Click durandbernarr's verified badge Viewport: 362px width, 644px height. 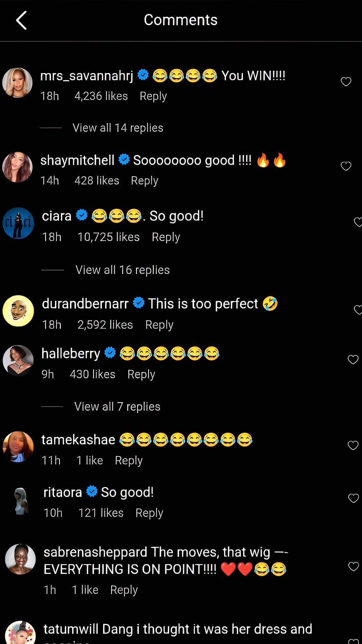click(138, 303)
